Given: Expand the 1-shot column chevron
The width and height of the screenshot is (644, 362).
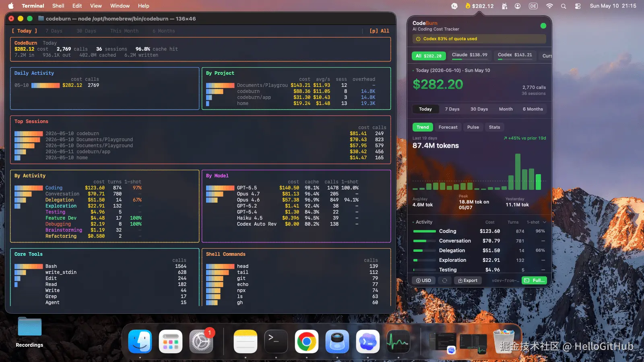Looking at the screenshot, I should pos(545,222).
